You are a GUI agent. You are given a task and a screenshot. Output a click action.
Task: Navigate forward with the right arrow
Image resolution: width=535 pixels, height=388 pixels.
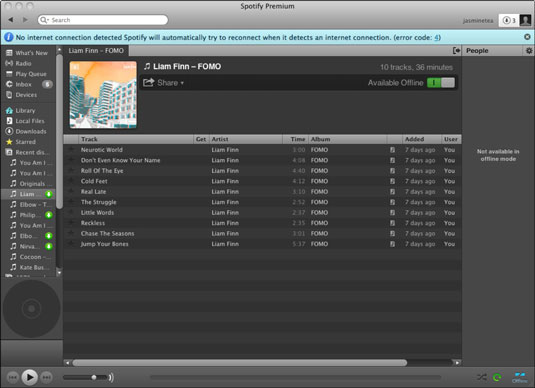pos(25,20)
